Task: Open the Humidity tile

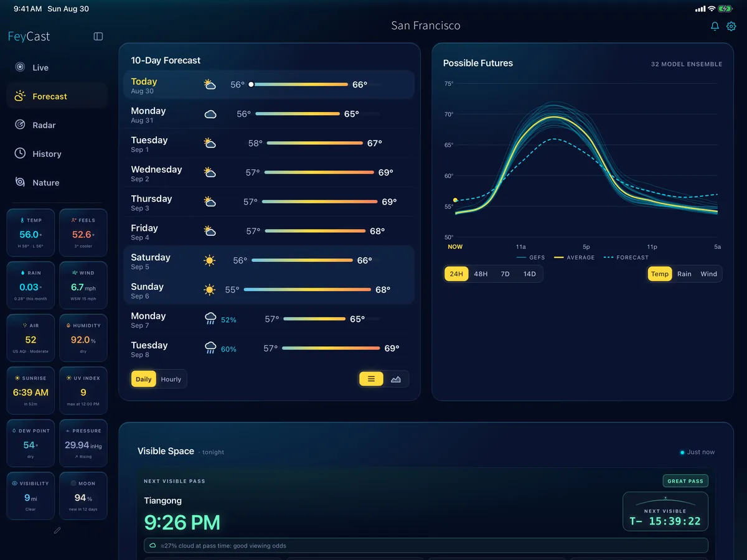Action: (83, 338)
